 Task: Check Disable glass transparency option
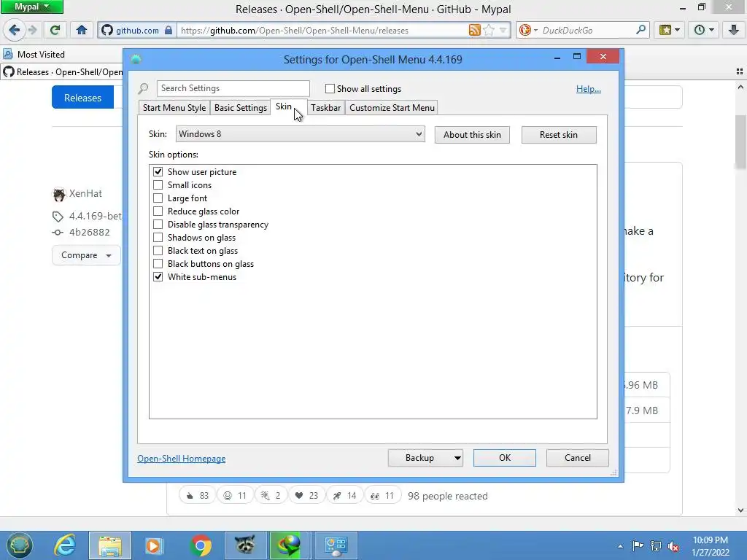click(158, 225)
